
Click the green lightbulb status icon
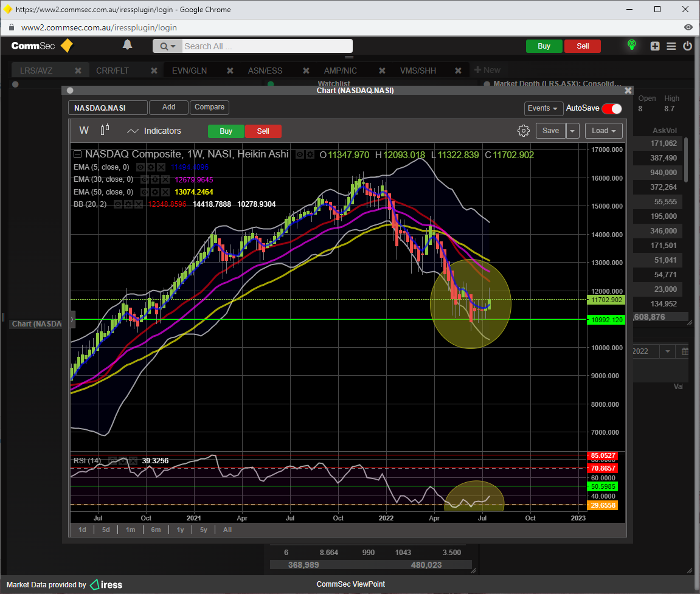pos(632,45)
